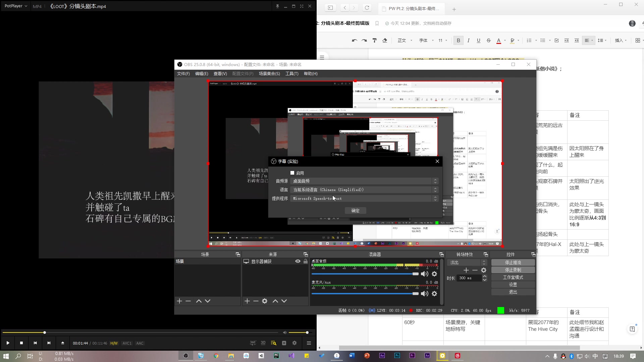This screenshot has width=644, height=362.
Task: Move selected source up in OBS
Action: click(275, 301)
